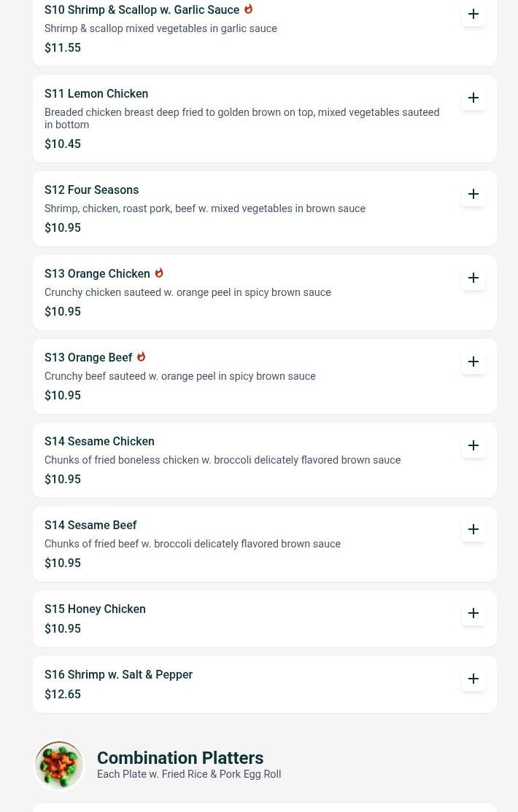Open the Combination Platters dish thumbnail

[x=59, y=765]
